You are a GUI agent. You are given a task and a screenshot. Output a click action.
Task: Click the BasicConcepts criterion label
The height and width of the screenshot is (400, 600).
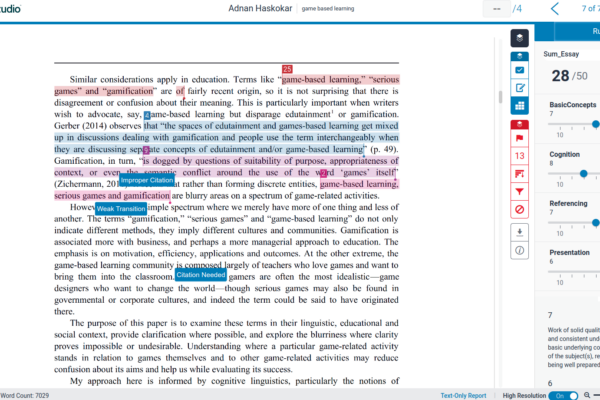[572, 104]
